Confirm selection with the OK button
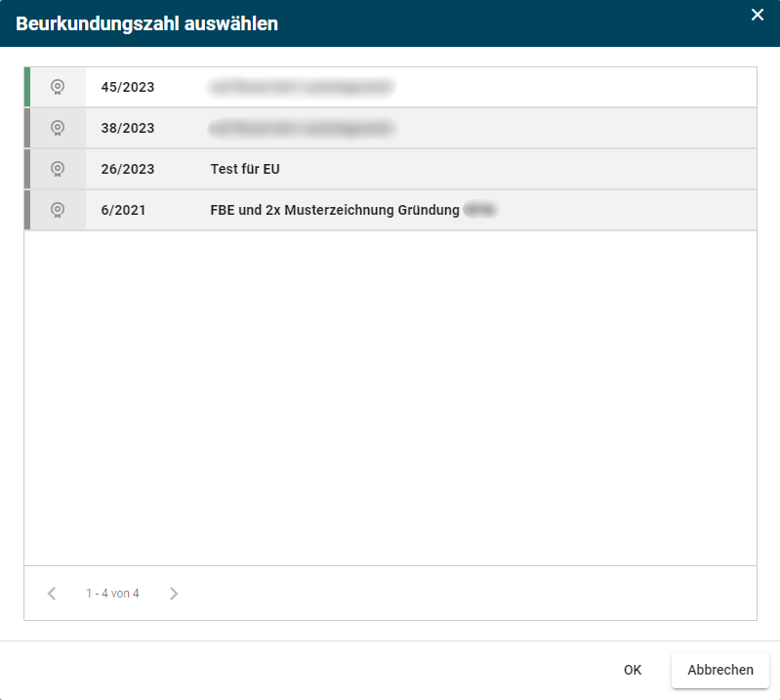 pos(633,670)
